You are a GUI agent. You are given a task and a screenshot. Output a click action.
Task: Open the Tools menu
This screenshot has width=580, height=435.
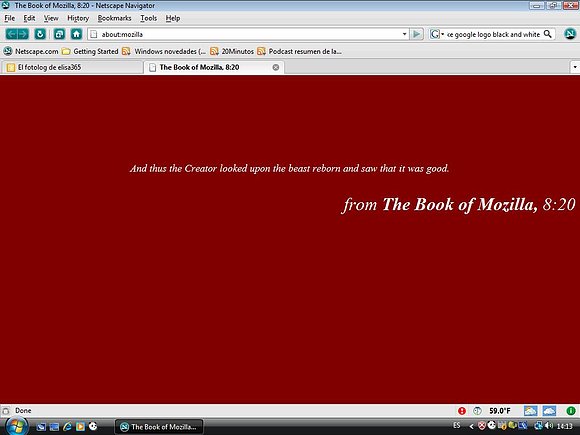tap(148, 18)
